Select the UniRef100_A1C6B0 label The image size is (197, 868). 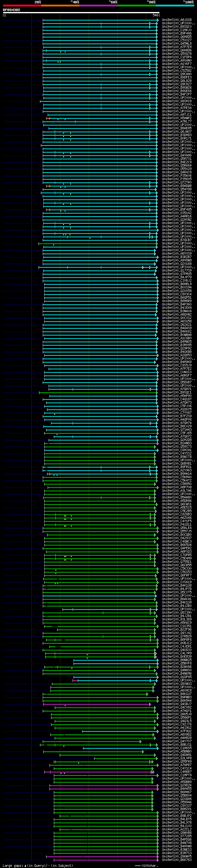tap(177, 338)
